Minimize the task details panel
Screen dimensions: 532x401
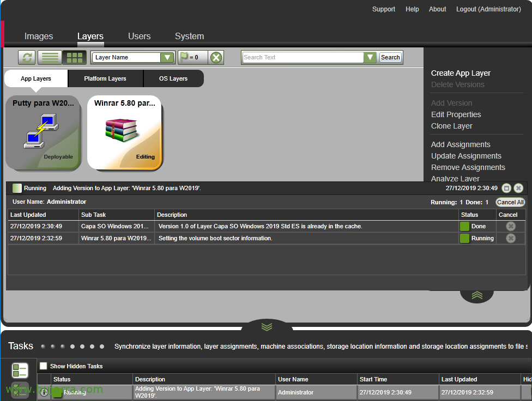(x=506, y=188)
